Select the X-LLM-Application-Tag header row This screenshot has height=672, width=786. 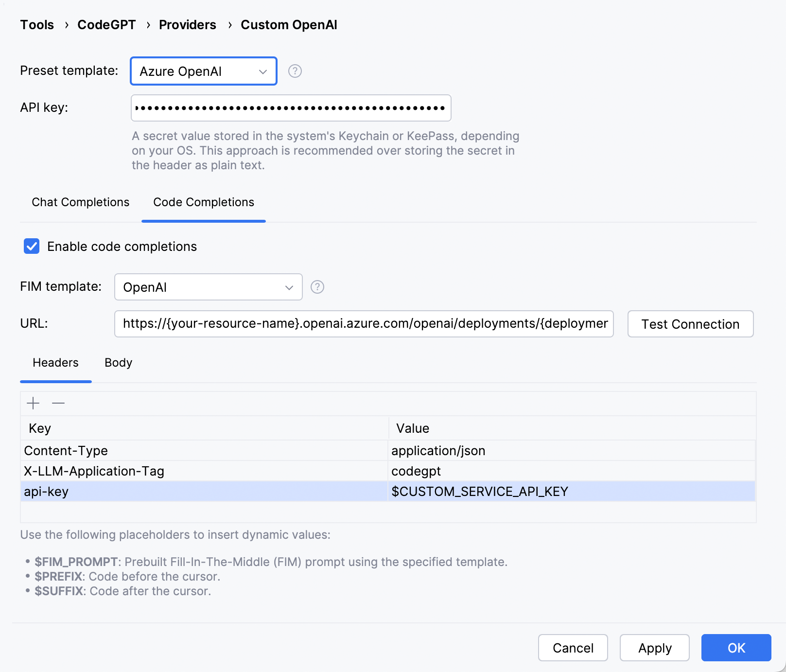(x=204, y=471)
